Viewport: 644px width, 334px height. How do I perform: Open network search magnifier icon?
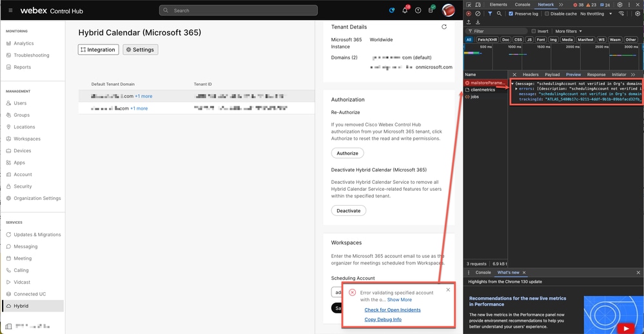[x=499, y=14]
